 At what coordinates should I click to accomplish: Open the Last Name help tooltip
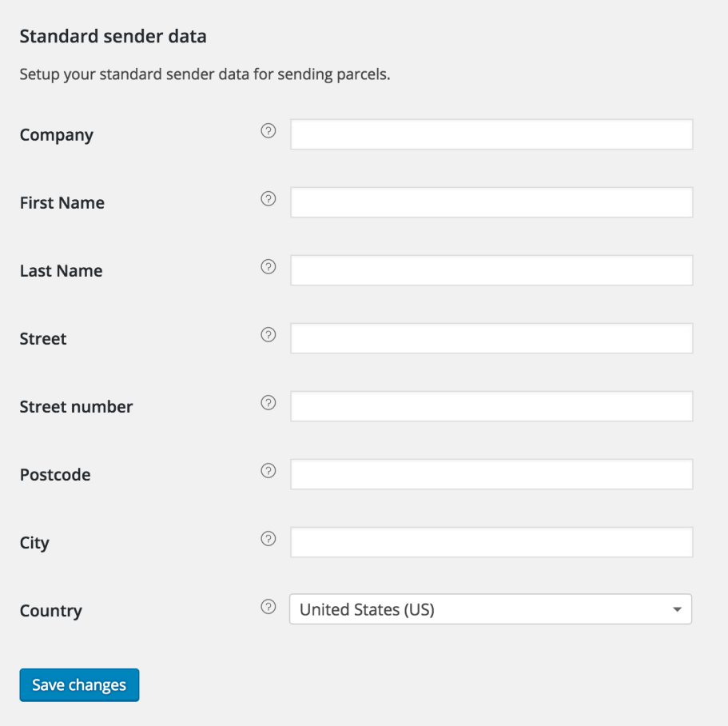click(268, 267)
